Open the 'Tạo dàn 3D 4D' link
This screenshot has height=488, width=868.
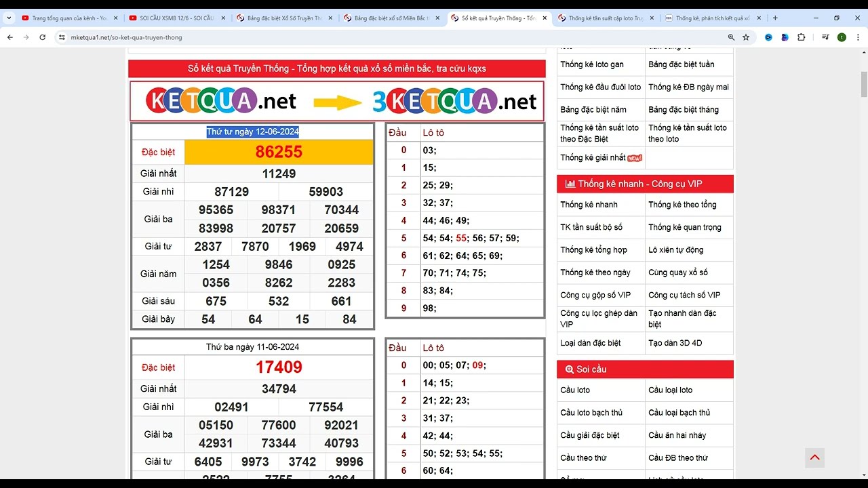point(675,343)
